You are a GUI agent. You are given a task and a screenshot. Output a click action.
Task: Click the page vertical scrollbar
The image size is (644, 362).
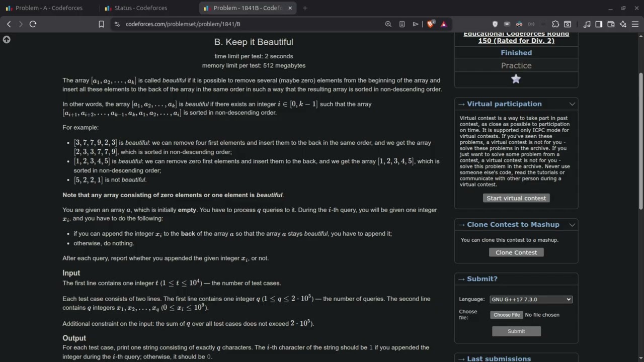pyautogui.click(x=640, y=141)
